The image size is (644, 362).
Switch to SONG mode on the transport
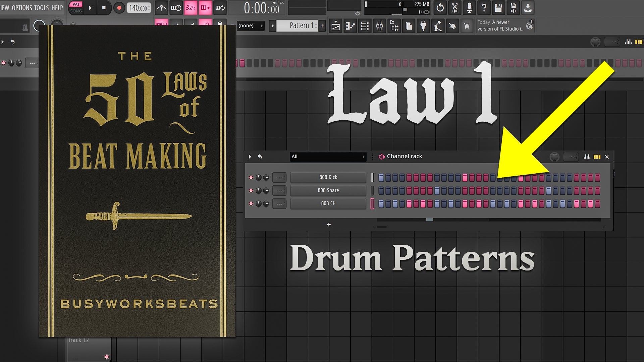76,10
